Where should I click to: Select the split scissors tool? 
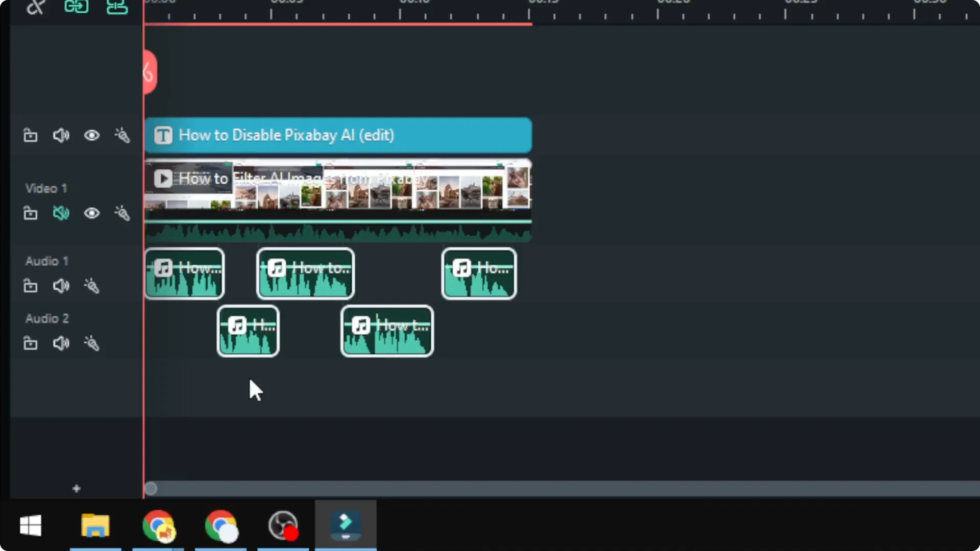click(35, 7)
